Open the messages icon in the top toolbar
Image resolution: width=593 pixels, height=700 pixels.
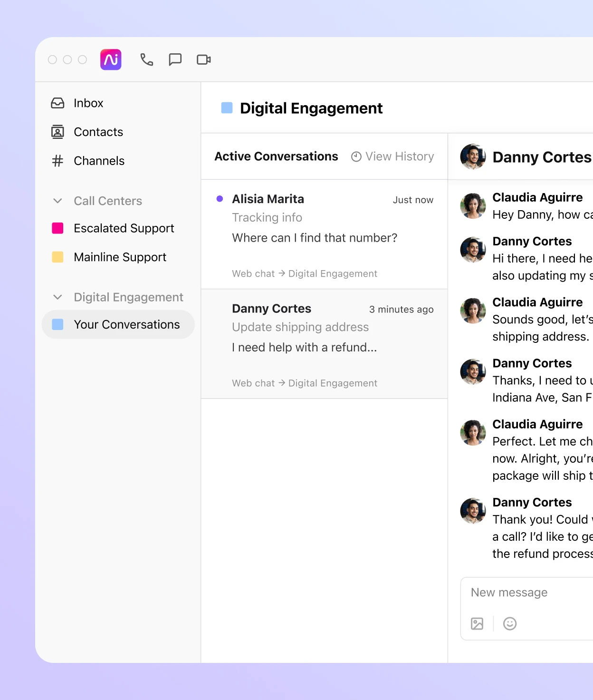(175, 59)
